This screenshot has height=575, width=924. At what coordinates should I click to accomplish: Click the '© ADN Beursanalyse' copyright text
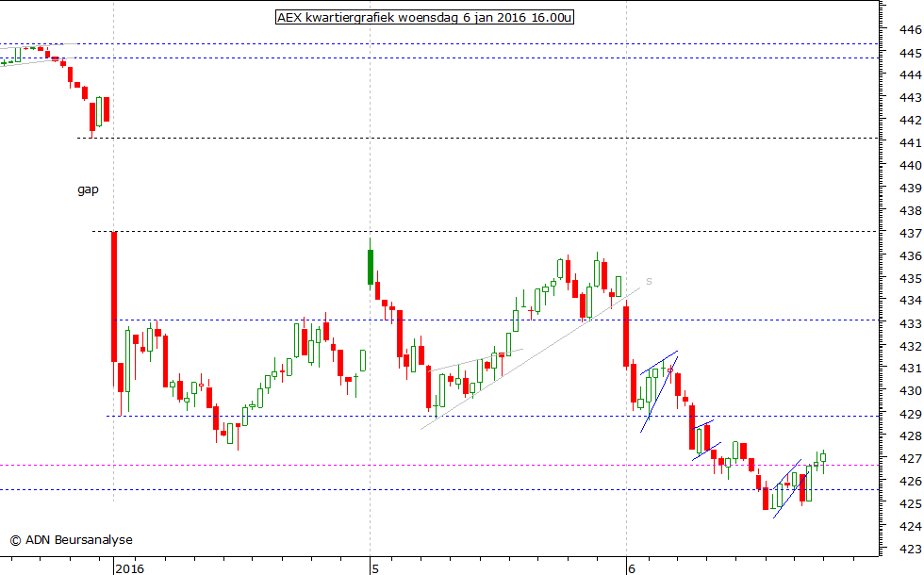[x=72, y=539]
